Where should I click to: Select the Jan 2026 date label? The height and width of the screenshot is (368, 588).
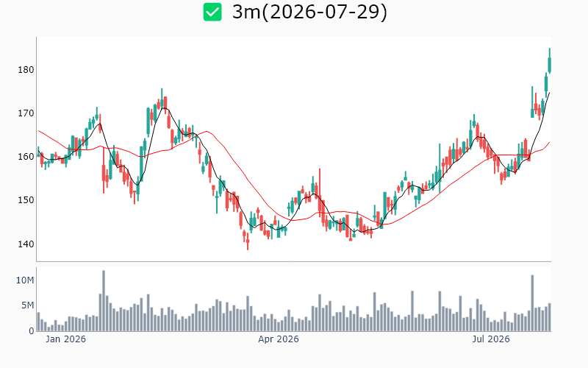pyautogui.click(x=65, y=339)
